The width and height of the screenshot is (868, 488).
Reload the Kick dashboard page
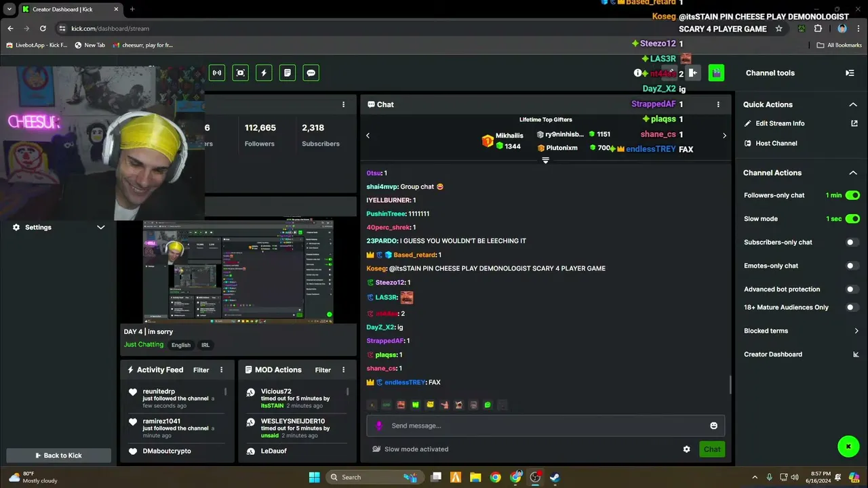pos(43,28)
